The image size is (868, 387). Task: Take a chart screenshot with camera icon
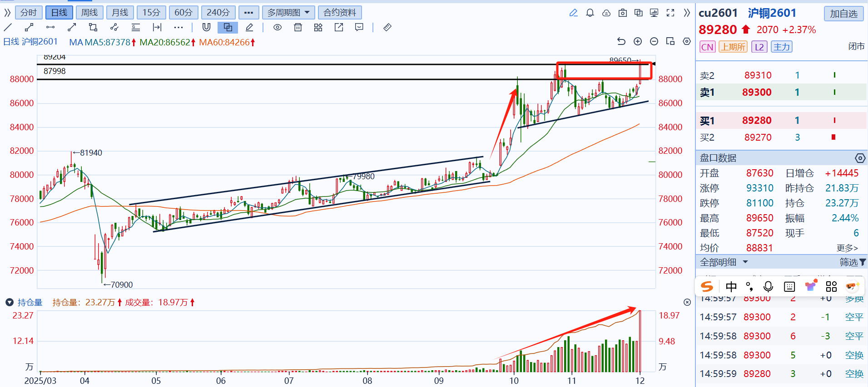622,13
